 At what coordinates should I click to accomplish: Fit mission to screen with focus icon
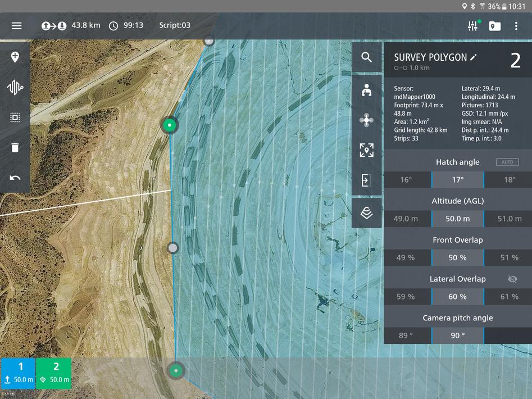pyautogui.click(x=366, y=149)
